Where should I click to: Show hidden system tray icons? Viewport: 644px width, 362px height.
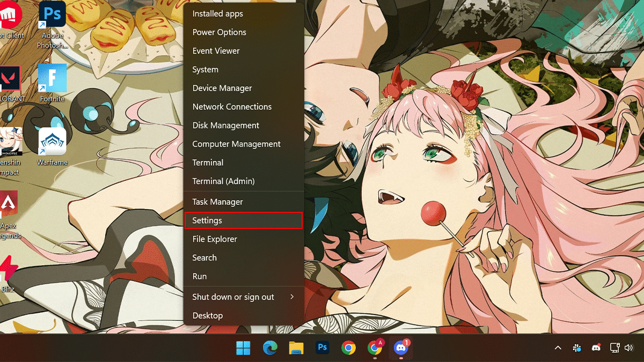click(x=558, y=348)
